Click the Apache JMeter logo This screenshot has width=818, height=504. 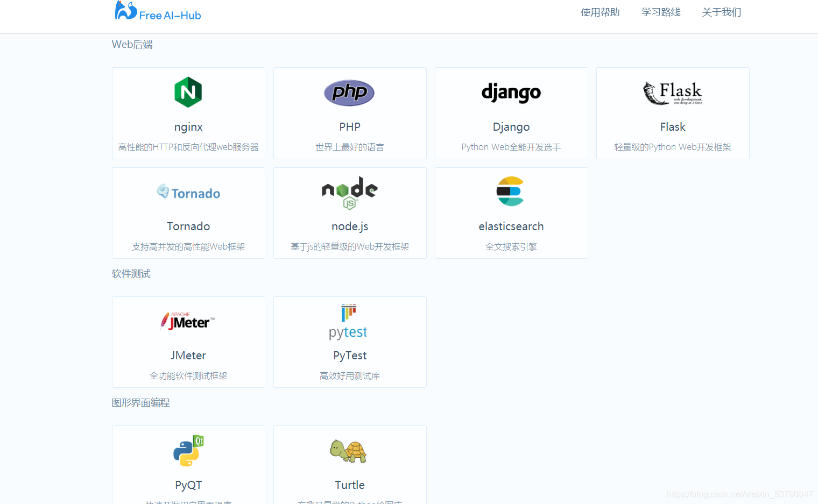click(188, 321)
